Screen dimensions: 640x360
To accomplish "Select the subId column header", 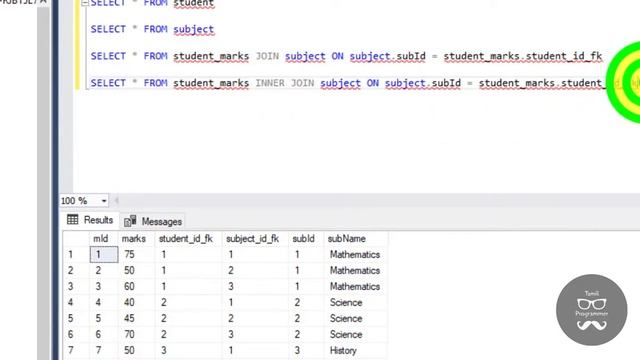I will (x=306, y=239).
